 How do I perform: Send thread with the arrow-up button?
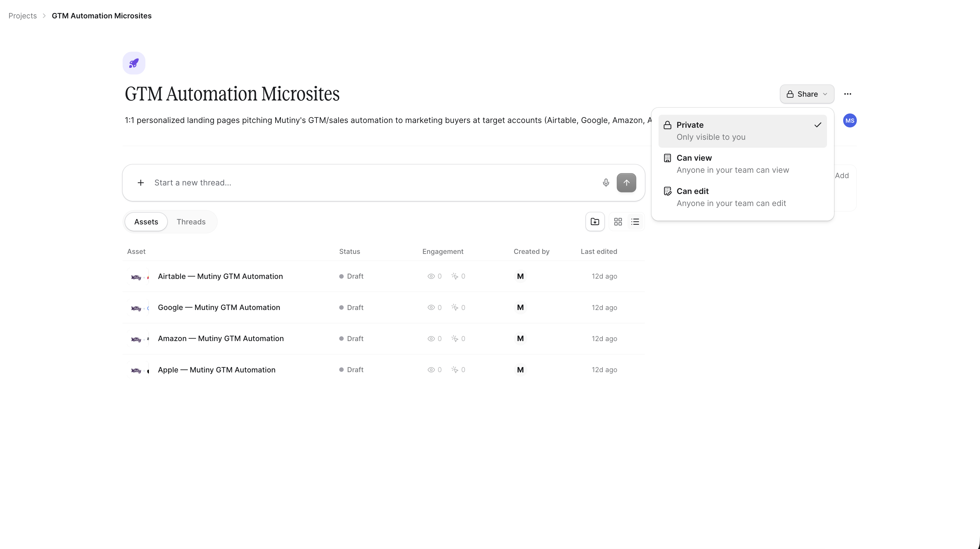(x=626, y=183)
